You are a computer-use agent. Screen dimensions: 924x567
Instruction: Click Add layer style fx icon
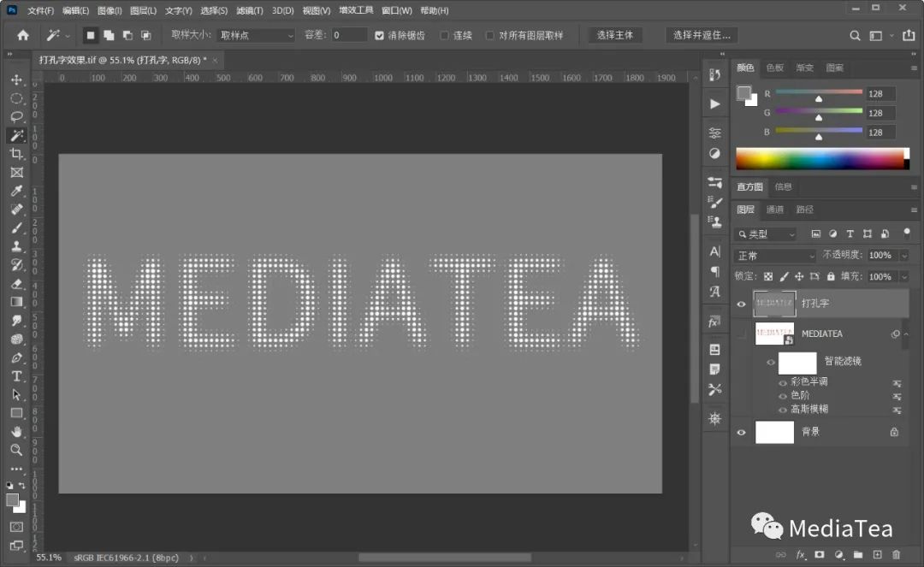800,555
